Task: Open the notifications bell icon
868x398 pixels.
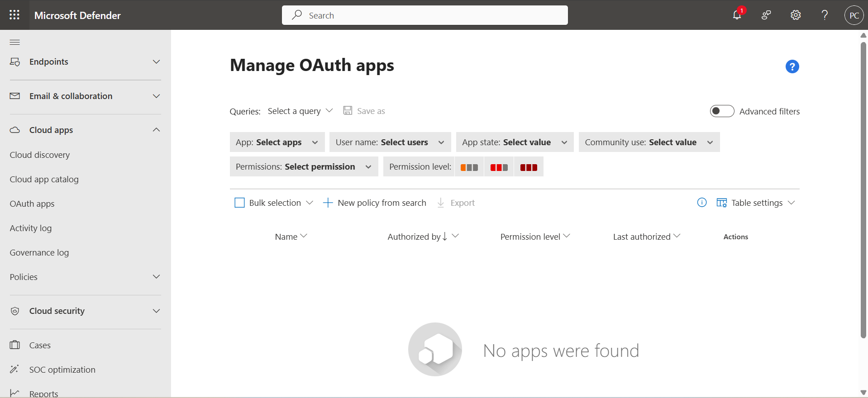Action: [737, 15]
